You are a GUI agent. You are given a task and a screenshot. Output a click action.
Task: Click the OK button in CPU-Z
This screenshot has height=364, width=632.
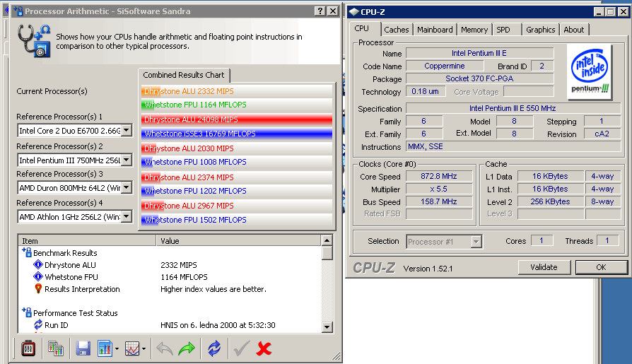[x=600, y=267]
